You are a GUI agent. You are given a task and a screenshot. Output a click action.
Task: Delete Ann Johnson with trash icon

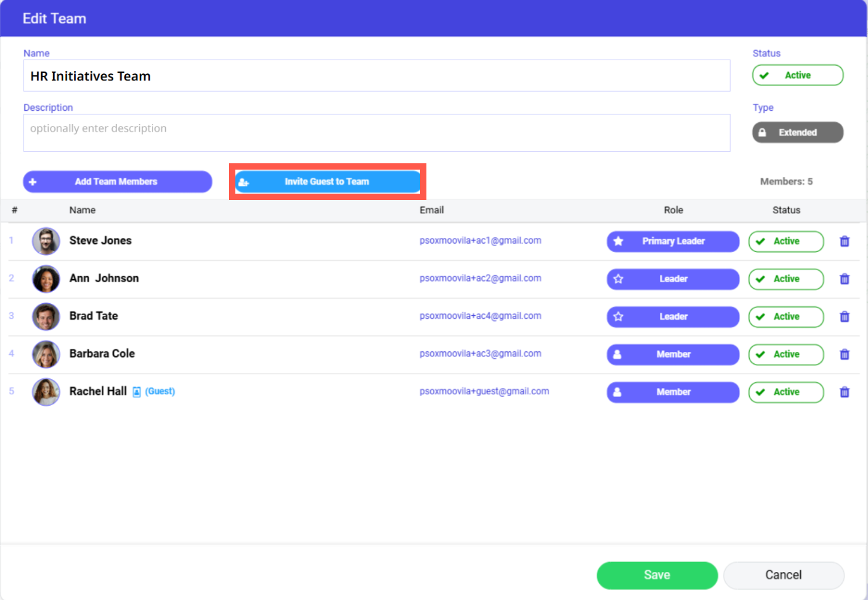click(x=845, y=279)
